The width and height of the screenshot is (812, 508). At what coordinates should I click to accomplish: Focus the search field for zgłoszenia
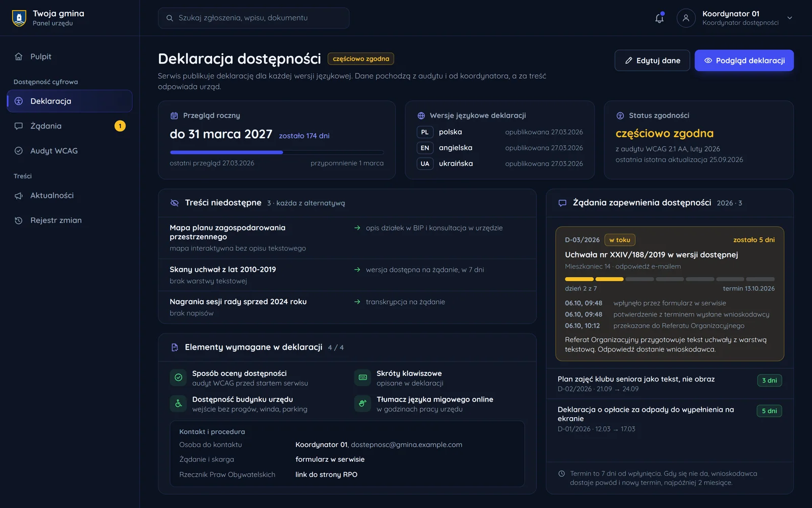pos(254,18)
